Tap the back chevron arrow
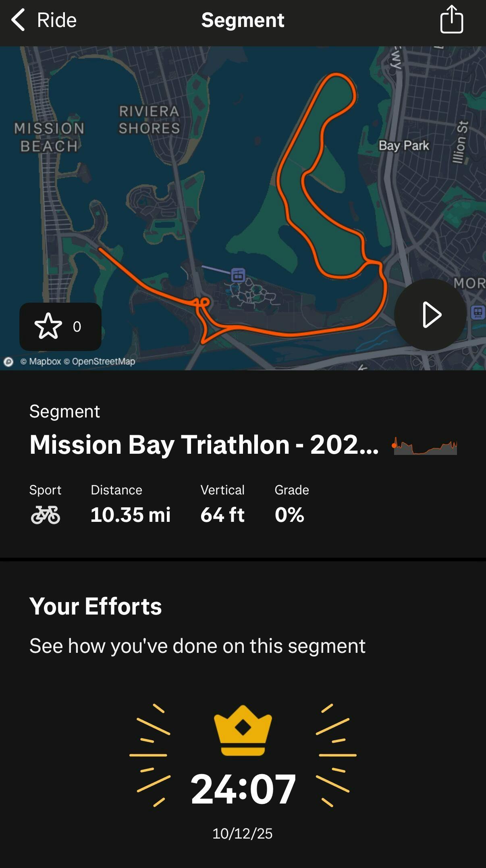Viewport: 486px width, 868px height. tap(18, 20)
